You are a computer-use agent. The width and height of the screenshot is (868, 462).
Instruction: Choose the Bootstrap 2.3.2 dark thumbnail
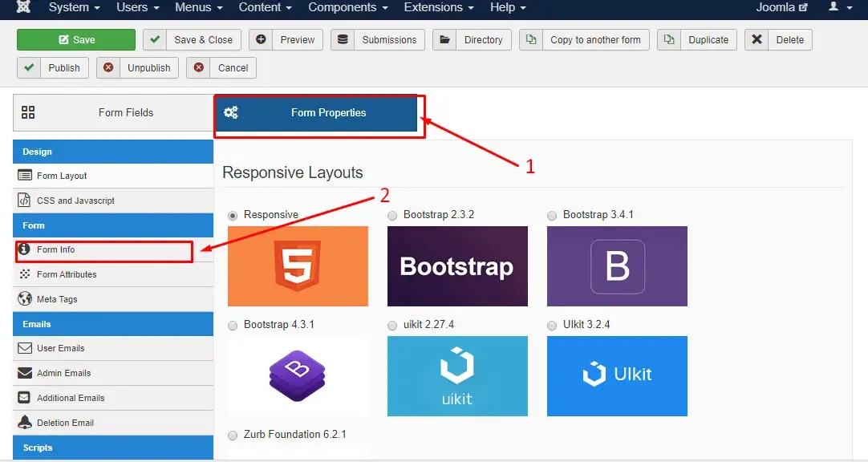457,266
